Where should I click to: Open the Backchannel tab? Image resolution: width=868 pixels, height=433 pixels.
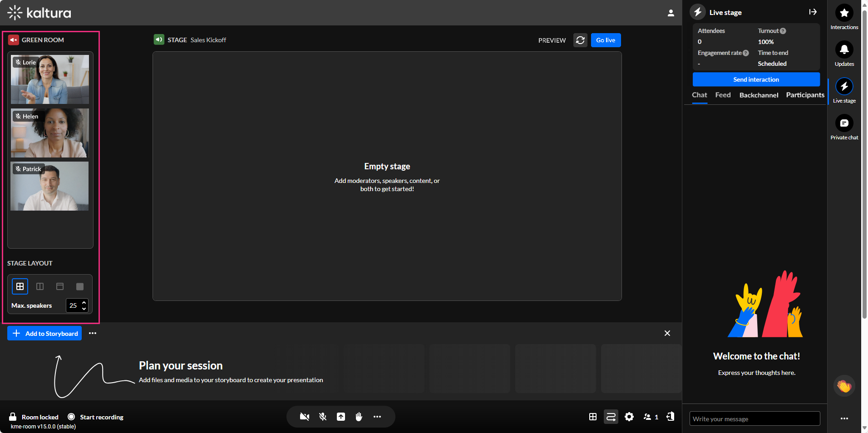click(x=759, y=95)
